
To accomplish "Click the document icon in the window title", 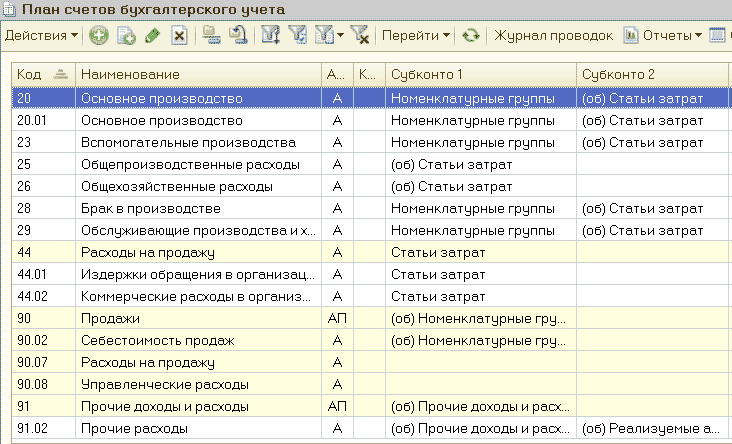I will [x=9, y=10].
